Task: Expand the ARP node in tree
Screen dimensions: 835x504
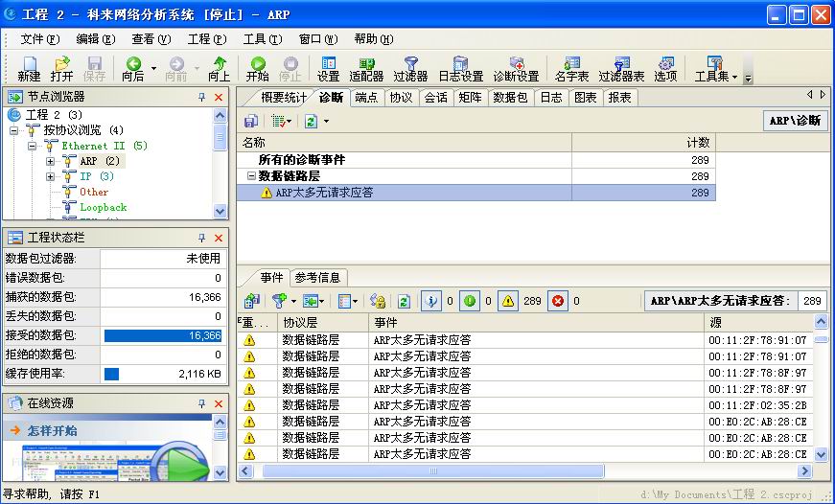Action: 50,161
